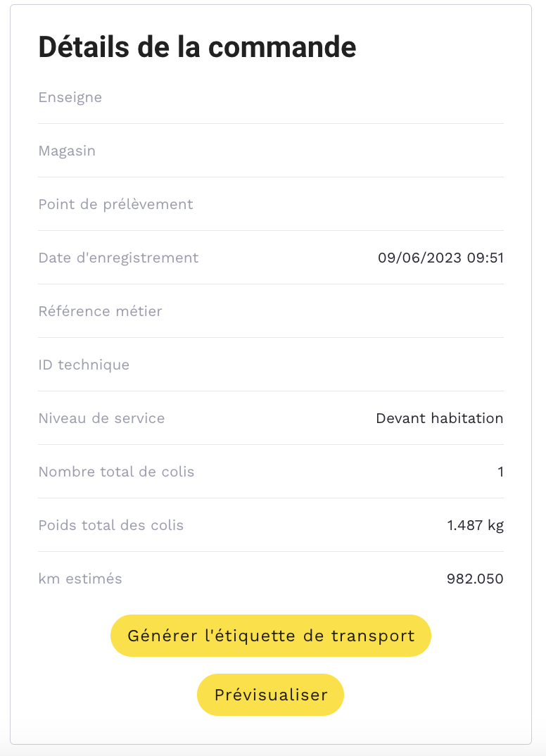
Task: Click the km estimés label
Action: 80,579
